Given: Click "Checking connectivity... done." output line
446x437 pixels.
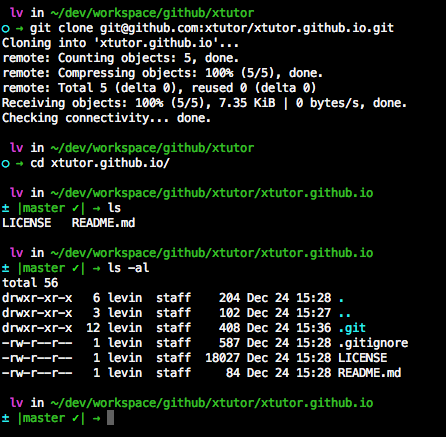Looking at the screenshot, I should point(106,118).
